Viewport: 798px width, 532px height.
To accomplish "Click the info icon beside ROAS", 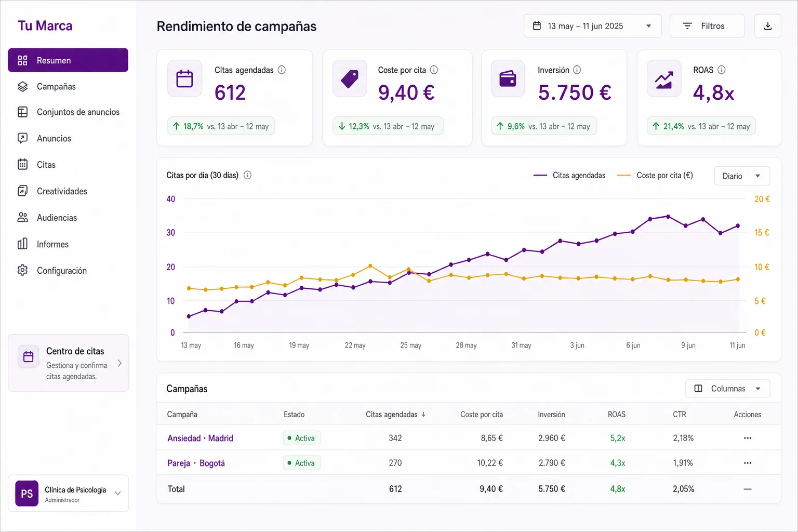I will tap(721, 70).
